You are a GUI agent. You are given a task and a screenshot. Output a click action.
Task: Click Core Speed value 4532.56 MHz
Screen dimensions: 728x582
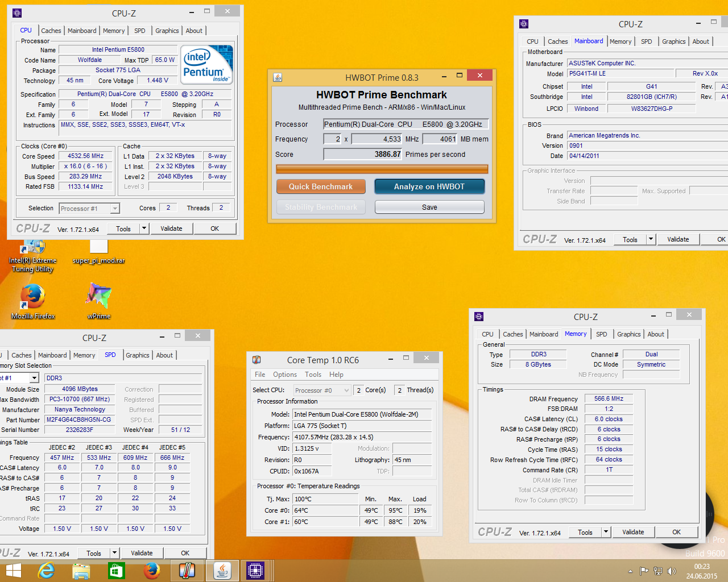[86, 156]
